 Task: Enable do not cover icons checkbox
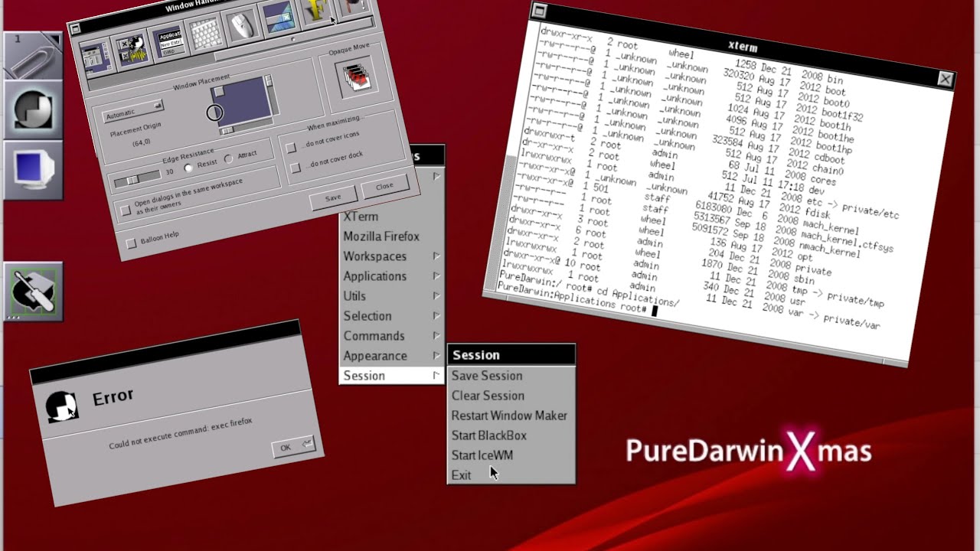click(291, 148)
